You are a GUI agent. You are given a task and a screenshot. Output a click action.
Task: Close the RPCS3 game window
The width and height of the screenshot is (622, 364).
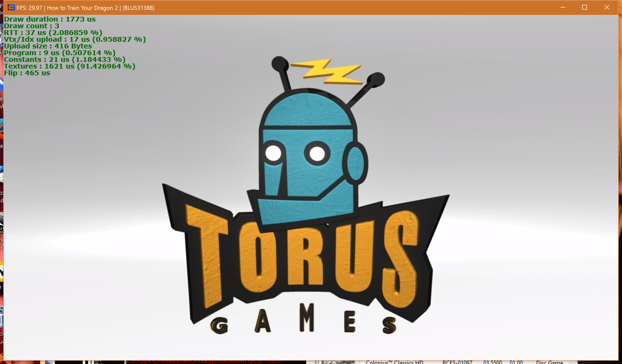click(x=607, y=7)
